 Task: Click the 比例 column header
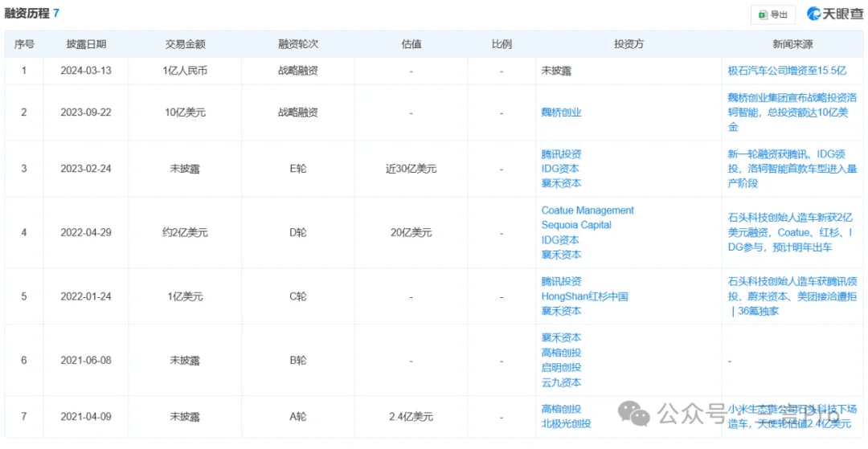click(x=501, y=44)
